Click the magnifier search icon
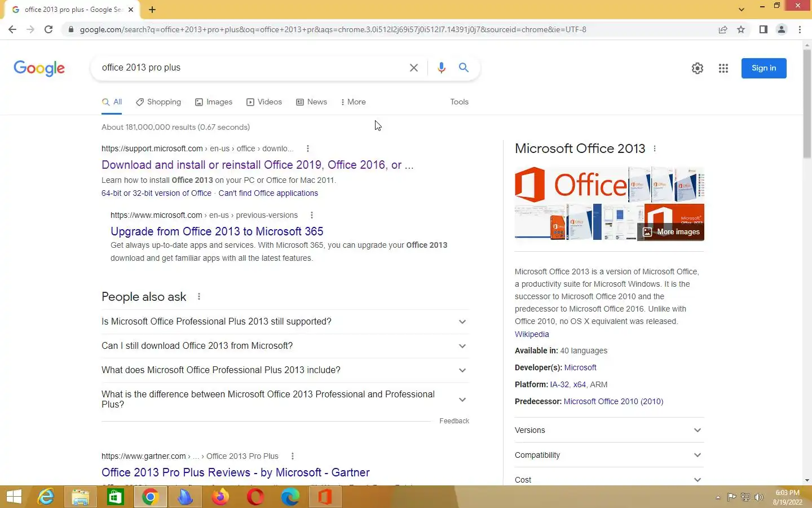 464,68
